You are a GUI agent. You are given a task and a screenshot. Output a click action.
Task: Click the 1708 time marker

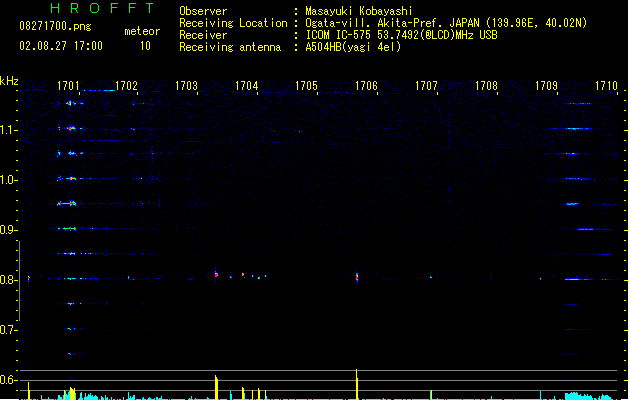click(x=486, y=86)
